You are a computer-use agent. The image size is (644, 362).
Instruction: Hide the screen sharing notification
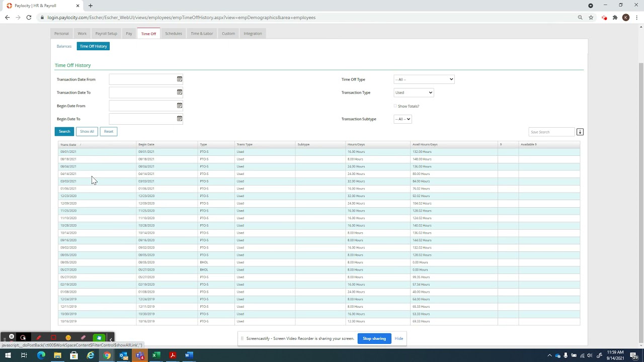(x=399, y=338)
